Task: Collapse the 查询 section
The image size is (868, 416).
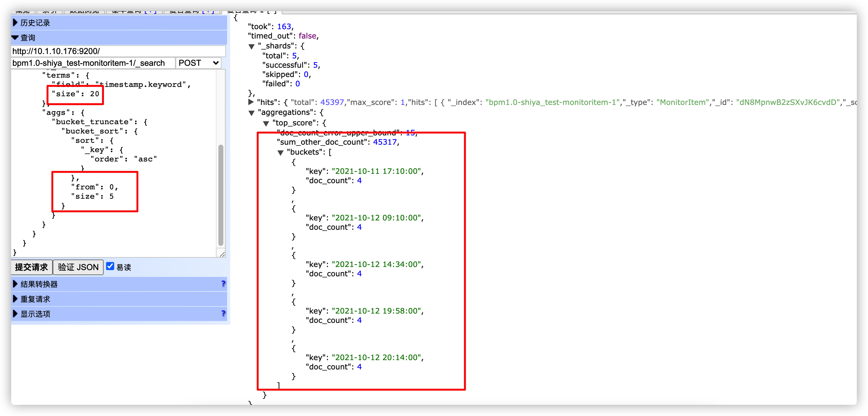Action: click(x=28, y=38)
